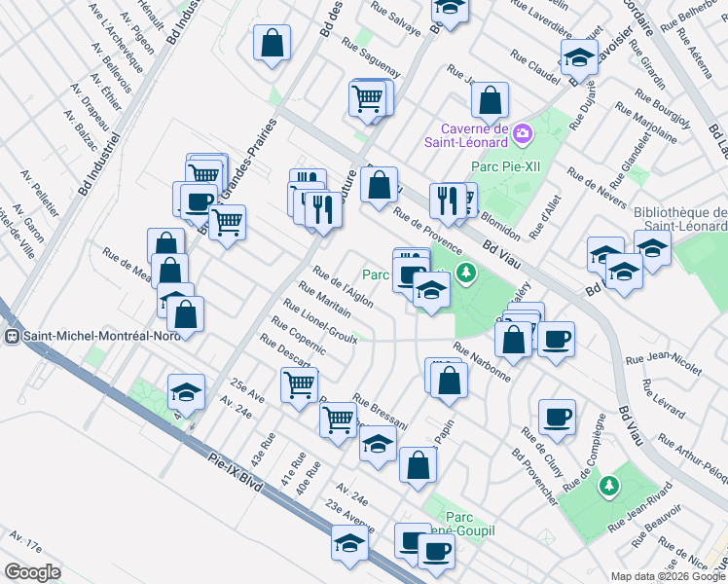The width and height of the screenshot is (728, 584).
Task: Click the Av. Pelletier street label
Action: coord(40,193)
